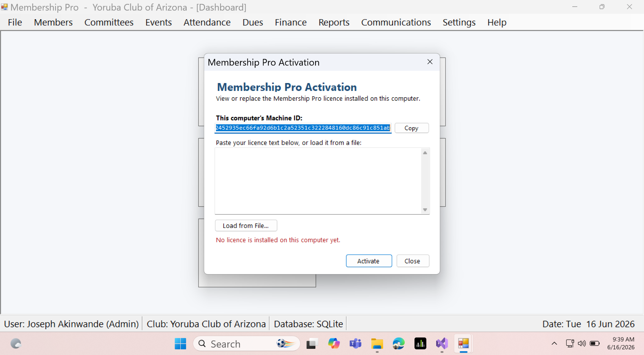Click licence box scrollbar down arrow
This screenshot has height=355, width=644.
point(425,210)
